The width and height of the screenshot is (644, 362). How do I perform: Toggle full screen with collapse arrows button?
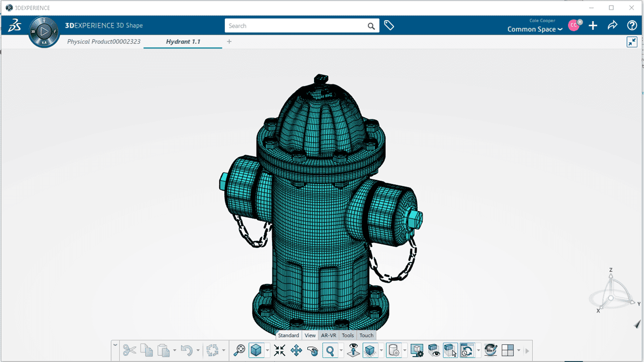[x=632, y=42]
